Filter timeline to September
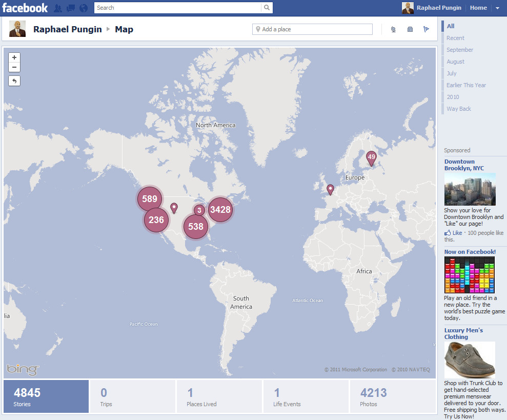 pos(460,50)
